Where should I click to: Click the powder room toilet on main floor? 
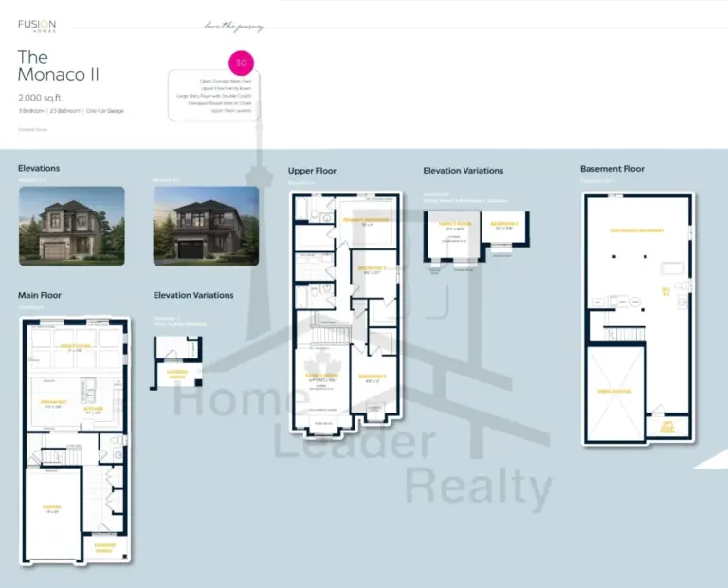tap(118, 440)
